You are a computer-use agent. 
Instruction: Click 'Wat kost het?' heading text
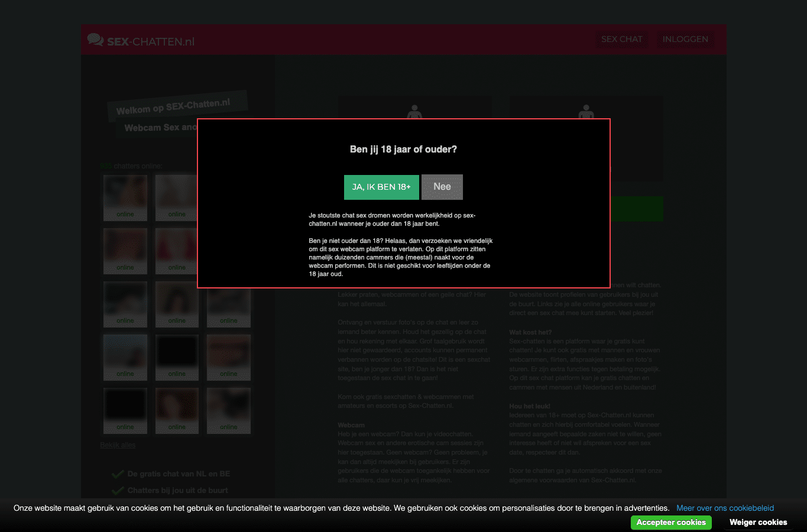(x=530, y=332)
